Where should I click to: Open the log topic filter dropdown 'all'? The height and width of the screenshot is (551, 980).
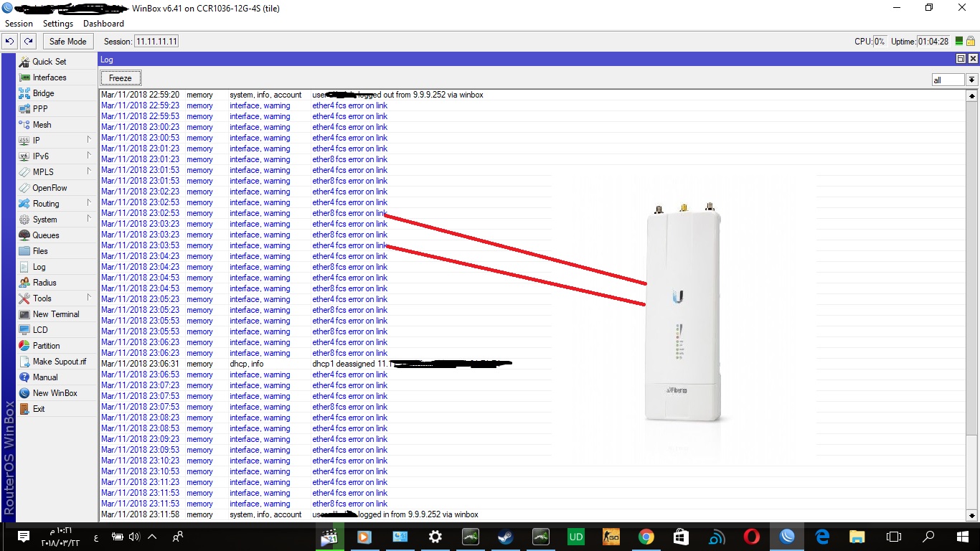(972, 80)
